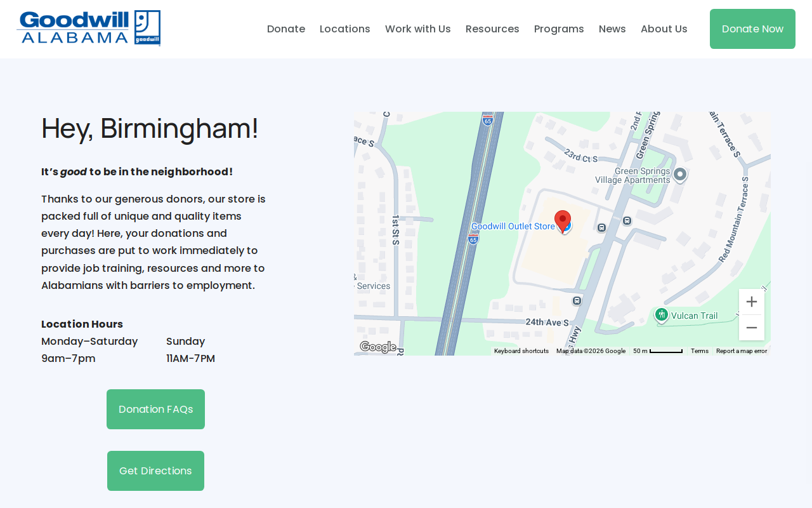Zoom out on the map
This screenshot has width=812, height=508.
[752, 328]
